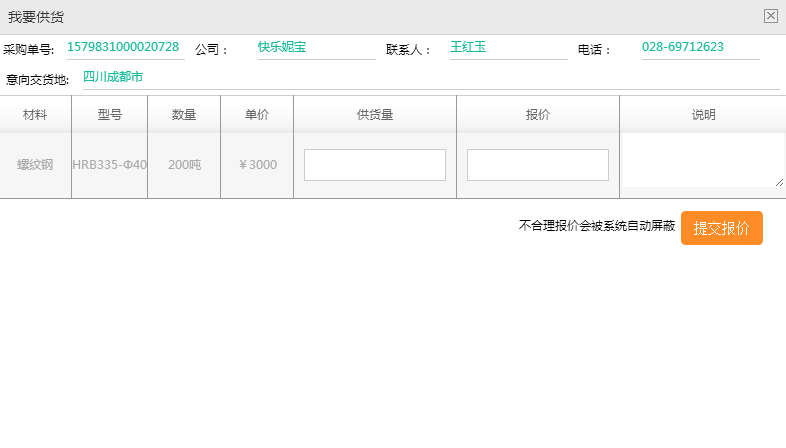The width and height of the screenshot is (786, 448).
Task: Click the contact name 王红玉
Action: click(468, 47)
